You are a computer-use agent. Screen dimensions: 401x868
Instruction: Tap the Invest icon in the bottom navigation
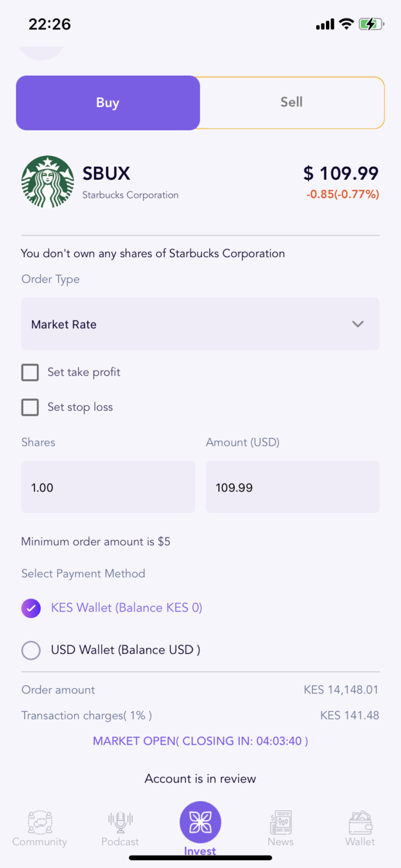(200, 823)
